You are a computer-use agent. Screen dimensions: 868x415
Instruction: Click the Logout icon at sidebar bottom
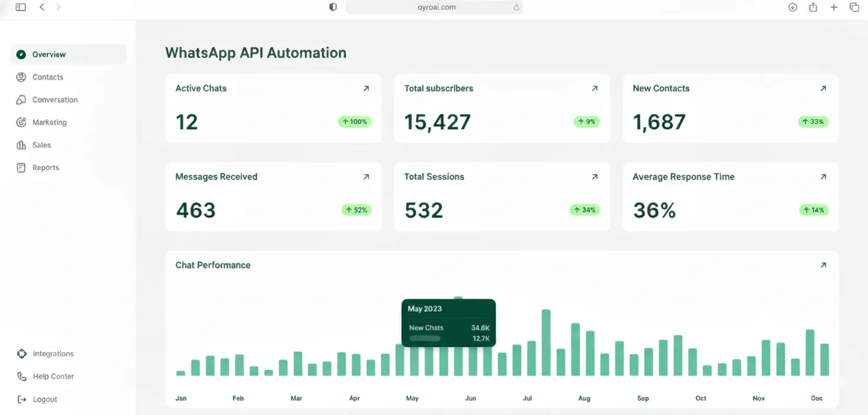pos(21,398)
